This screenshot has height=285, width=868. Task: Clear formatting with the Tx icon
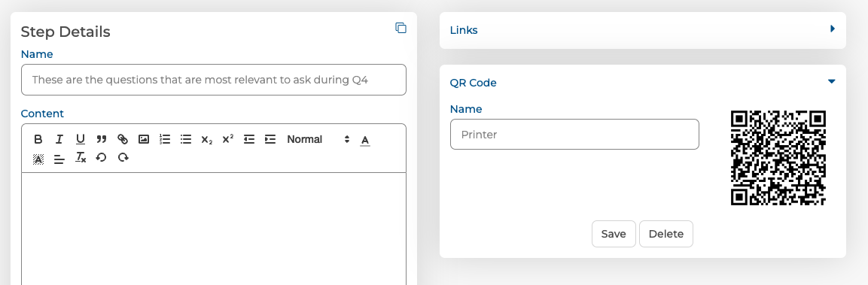81,158
